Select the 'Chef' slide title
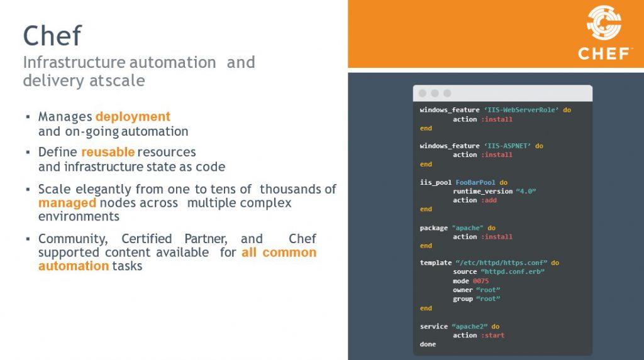The height and width of the screenshot is (360, 644). (52, 36)
